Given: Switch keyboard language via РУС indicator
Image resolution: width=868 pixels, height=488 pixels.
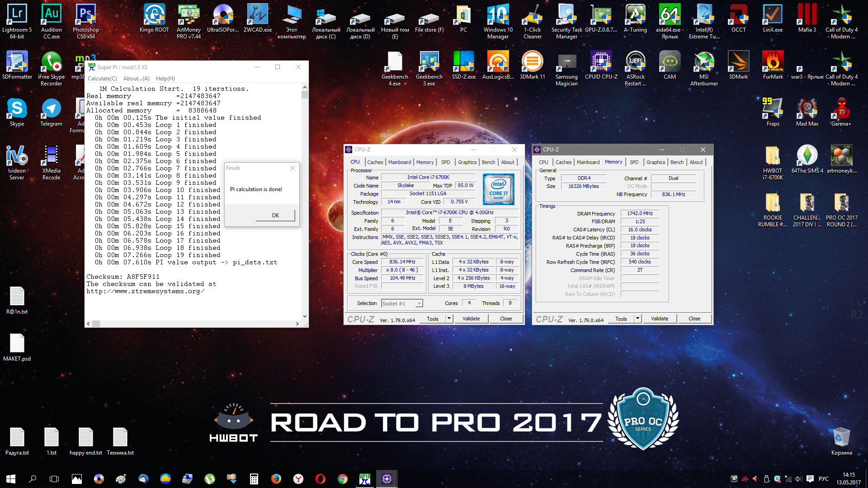Looking at the screenshot, I should pos(824,479).
